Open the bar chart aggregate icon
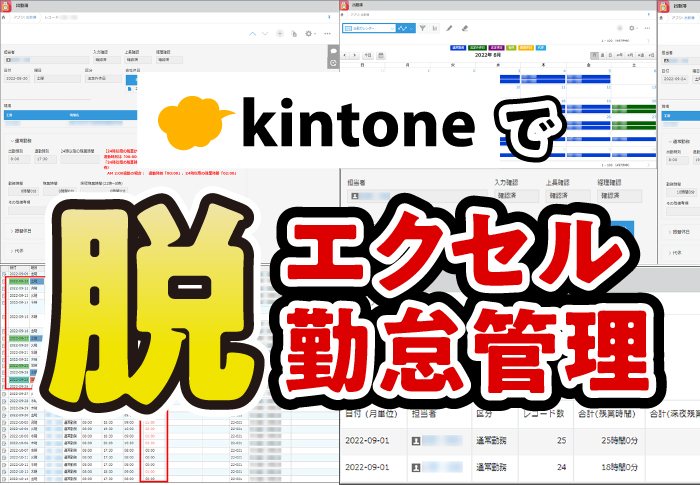 coord(435,28)
